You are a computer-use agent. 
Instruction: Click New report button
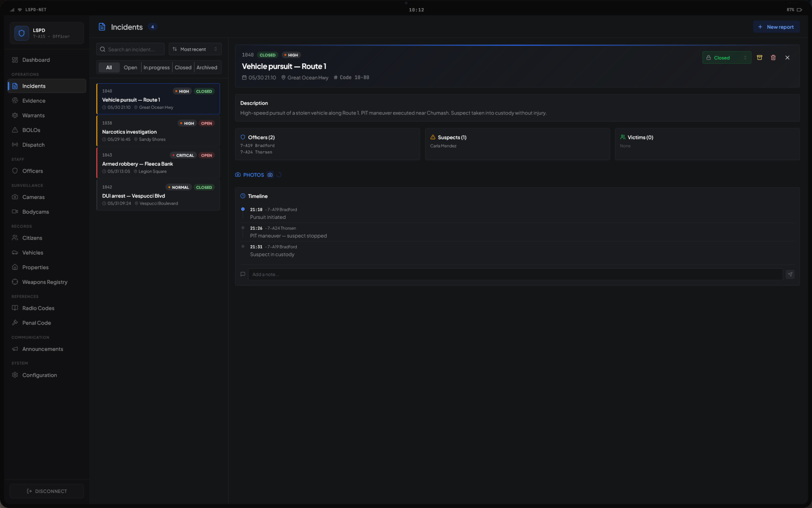[776, 27]
